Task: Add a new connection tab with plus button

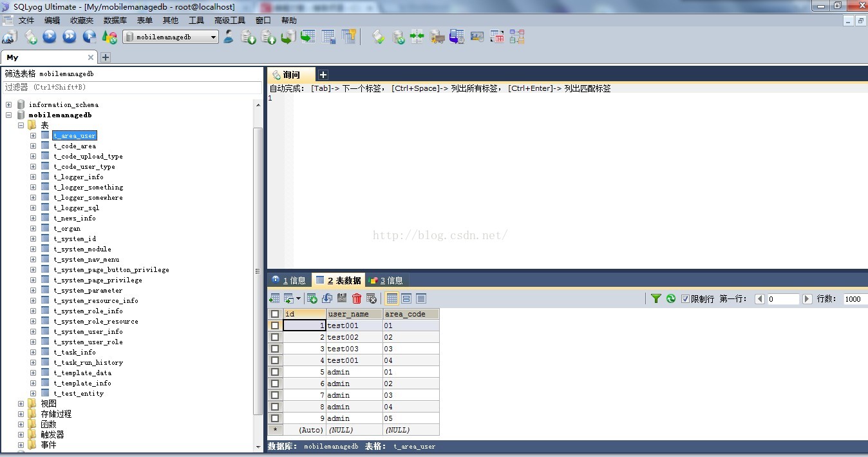Action: pos(106,57)
